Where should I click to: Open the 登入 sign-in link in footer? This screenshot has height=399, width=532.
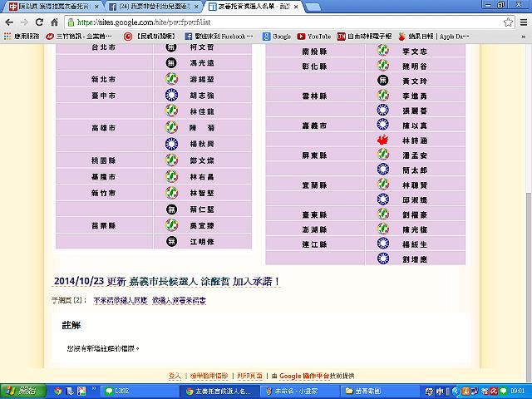tap(175, 377)
